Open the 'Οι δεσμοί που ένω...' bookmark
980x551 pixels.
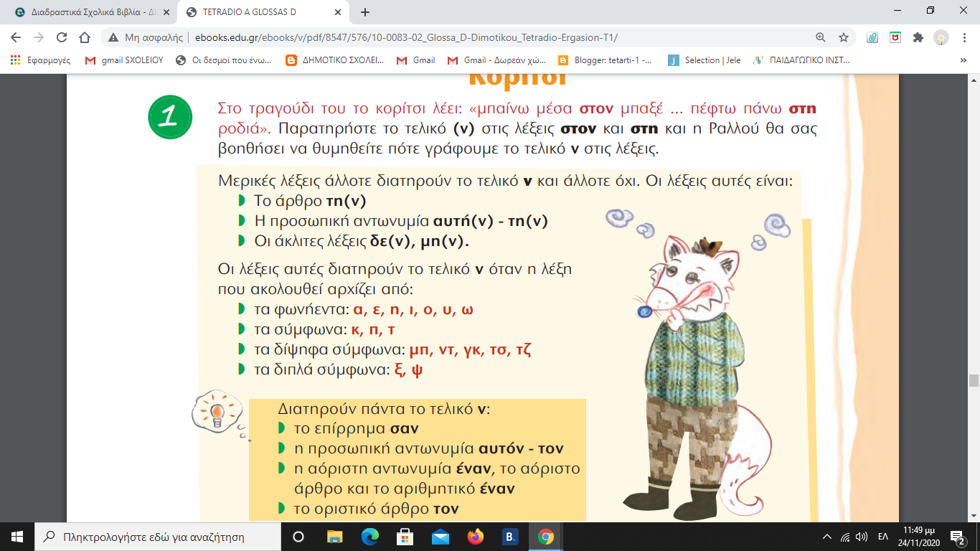[224, 60]
